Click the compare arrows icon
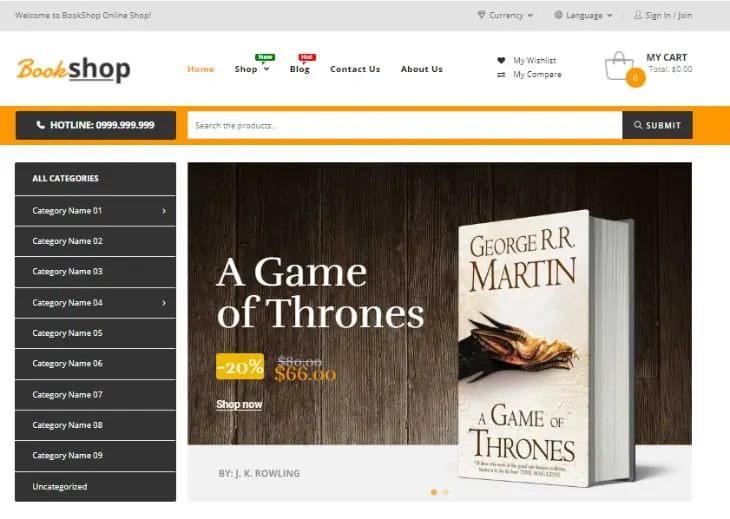This screenshot has width=730, height=519. pos(501,74)
